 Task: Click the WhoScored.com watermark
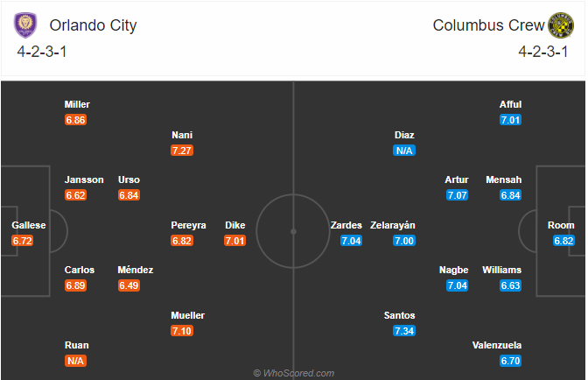(294, 373)
